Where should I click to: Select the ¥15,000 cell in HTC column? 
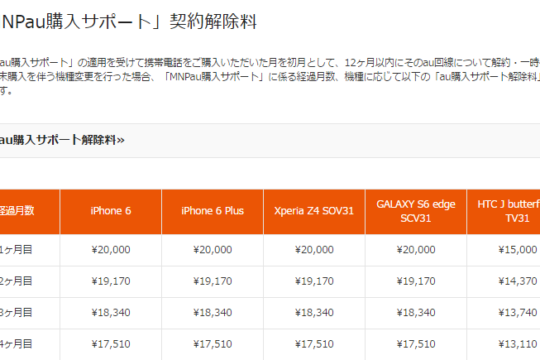tap(518, 250)
